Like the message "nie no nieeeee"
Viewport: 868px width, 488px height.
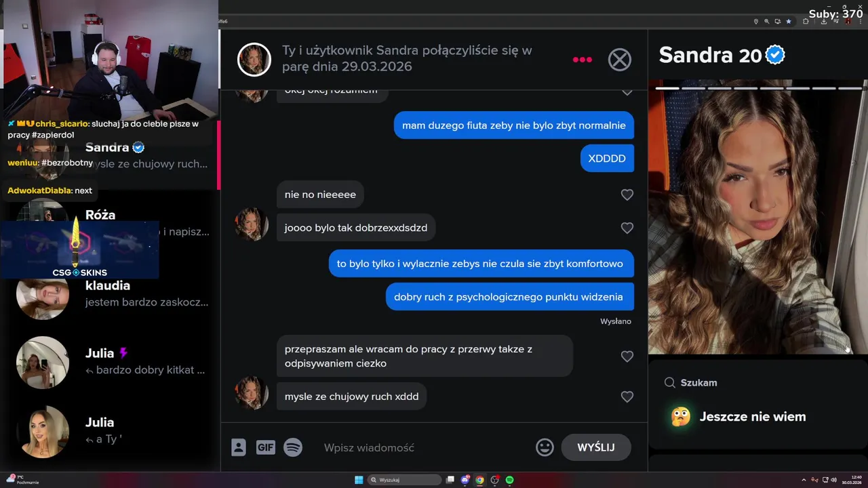pos(627,195)
